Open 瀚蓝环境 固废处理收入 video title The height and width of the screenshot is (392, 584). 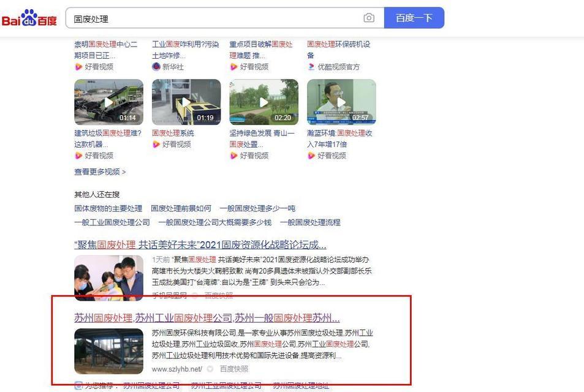pyautogui.click(x=339, y=138)
